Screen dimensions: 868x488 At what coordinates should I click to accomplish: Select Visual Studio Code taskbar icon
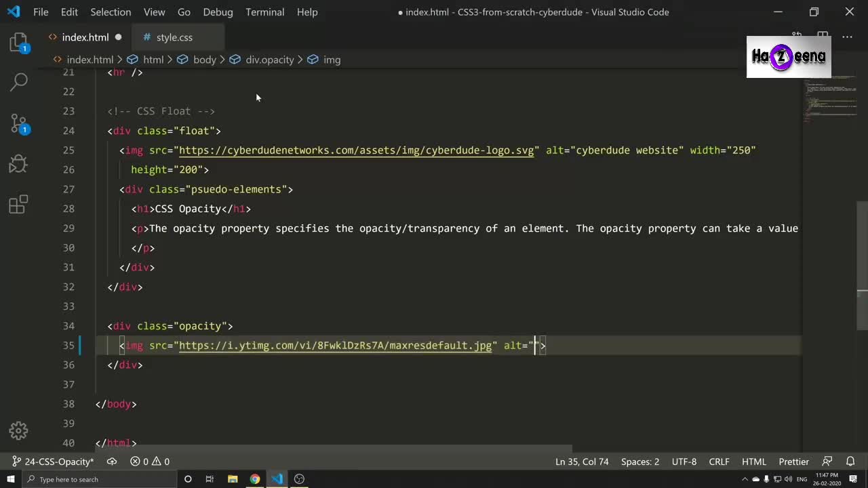point(277,479)
